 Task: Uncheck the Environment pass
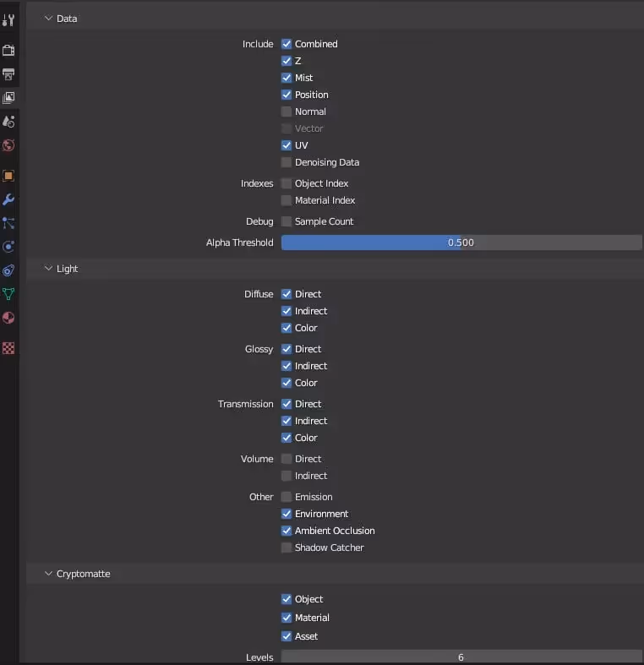287,514
